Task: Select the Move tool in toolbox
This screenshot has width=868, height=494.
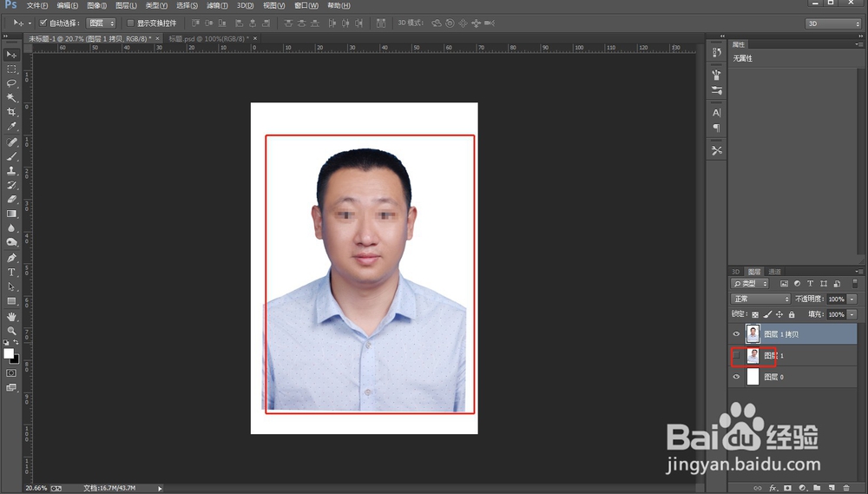Action: (11, 55)
